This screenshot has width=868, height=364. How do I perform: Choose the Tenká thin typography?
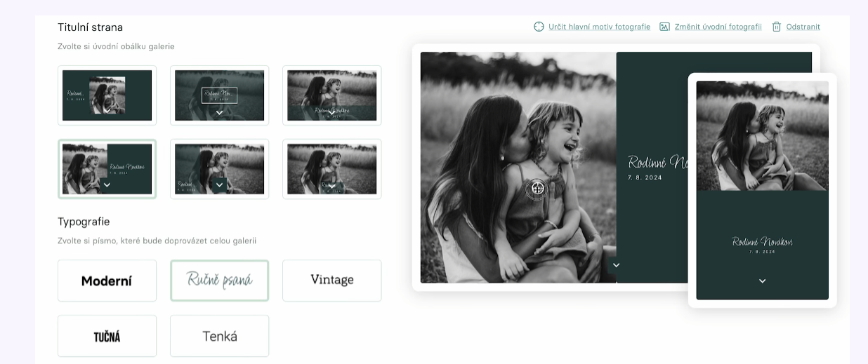click(x=219, y=336)
